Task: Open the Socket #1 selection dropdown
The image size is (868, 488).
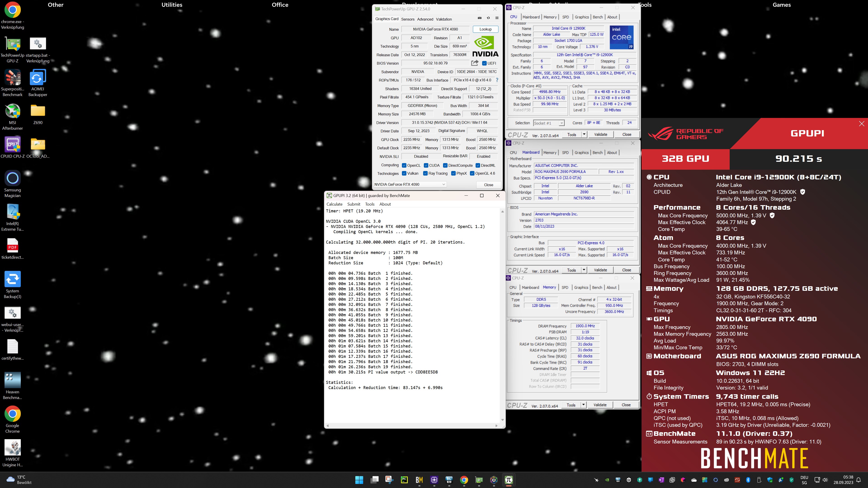Action: pos(549,123)
